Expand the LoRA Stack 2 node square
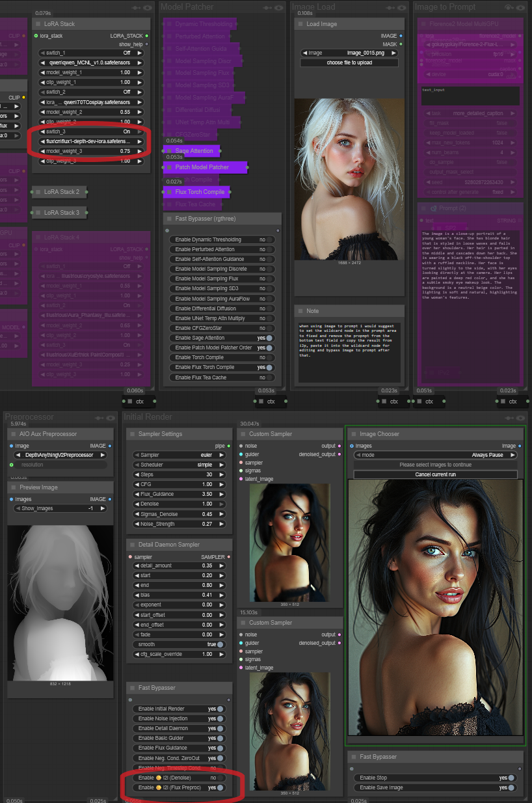Viewport: 532px width, 803px height. coord(38,192)
